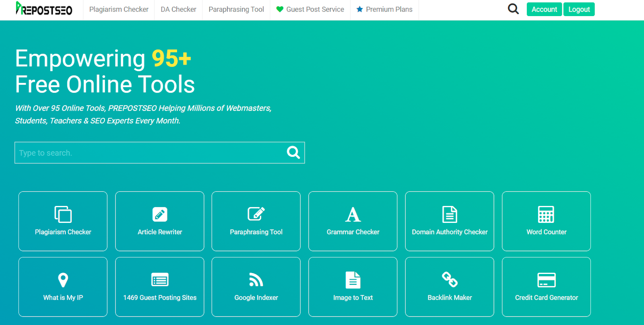
Task: Open the Word Counter card label
Action: click(546, 232)
